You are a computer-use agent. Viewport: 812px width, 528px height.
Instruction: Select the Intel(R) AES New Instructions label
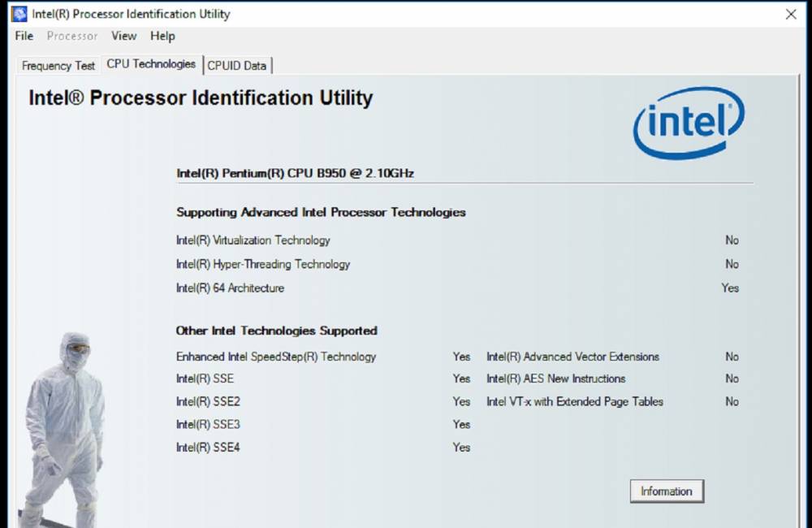point(555,379)
